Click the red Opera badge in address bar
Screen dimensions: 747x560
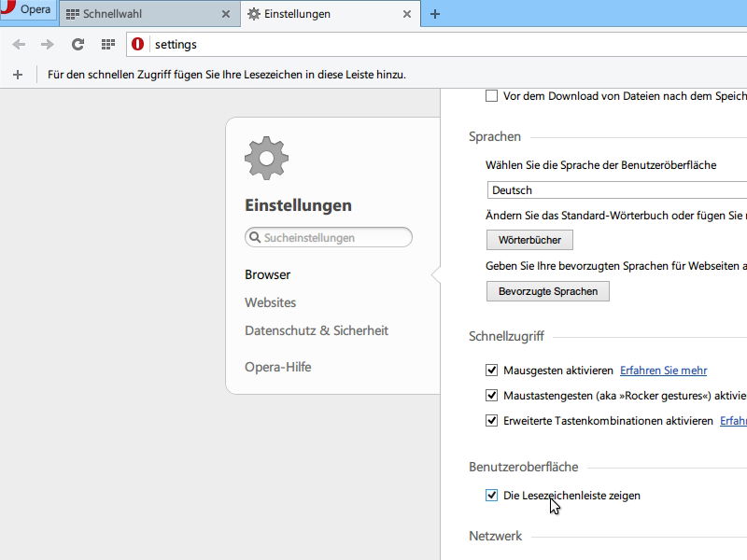coord(137,44)
